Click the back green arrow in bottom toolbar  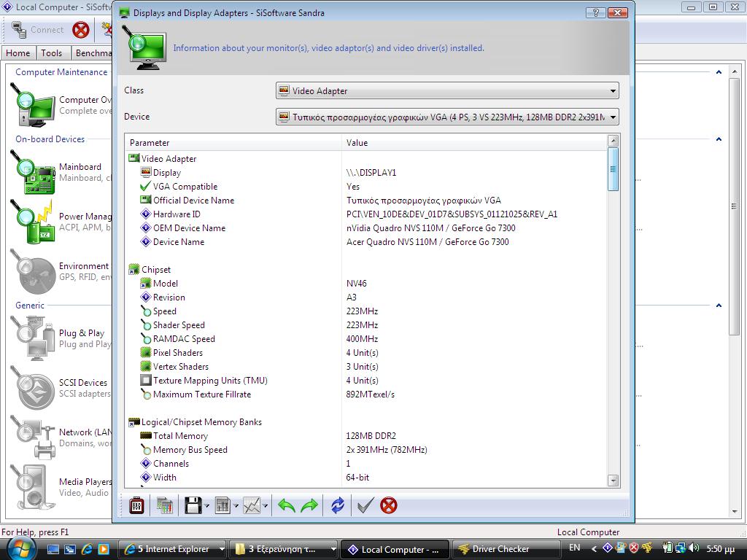[x=287, y=505]
